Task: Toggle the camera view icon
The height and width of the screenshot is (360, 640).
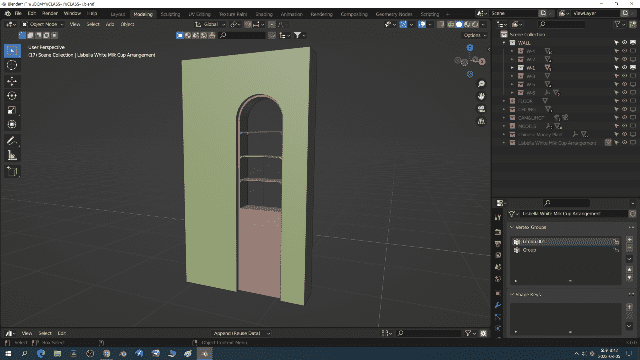Action: point(481,109)
